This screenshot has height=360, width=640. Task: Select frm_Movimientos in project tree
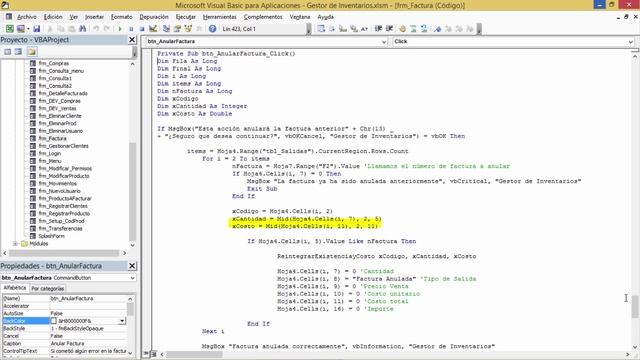pyautogui.click(x=57, y=183)
